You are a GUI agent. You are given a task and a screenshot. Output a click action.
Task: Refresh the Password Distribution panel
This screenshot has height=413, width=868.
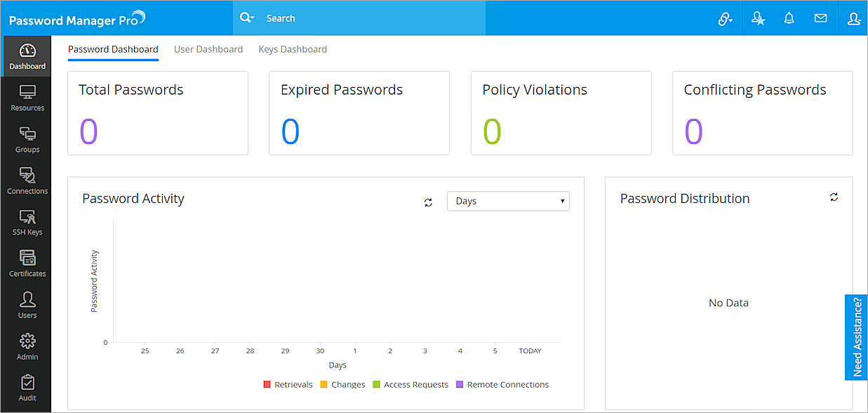pos(834,197)
